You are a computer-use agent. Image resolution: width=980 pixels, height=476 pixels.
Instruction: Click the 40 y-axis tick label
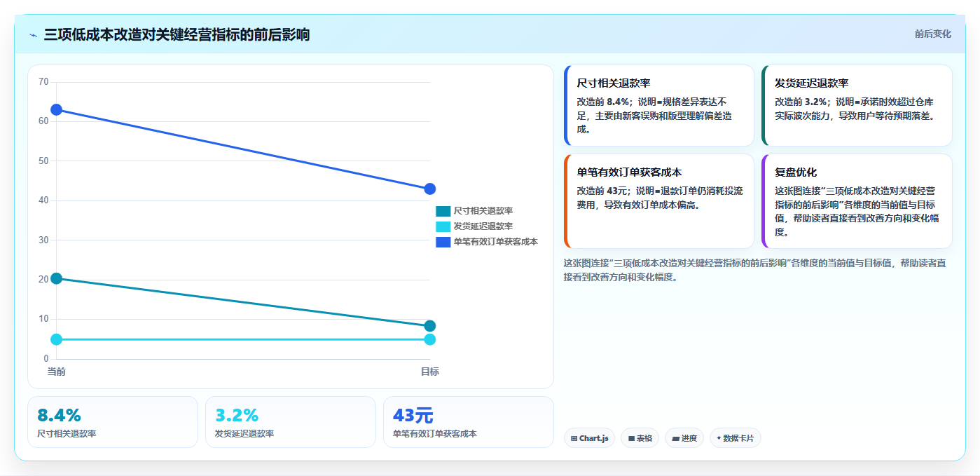tap(43, 200)
